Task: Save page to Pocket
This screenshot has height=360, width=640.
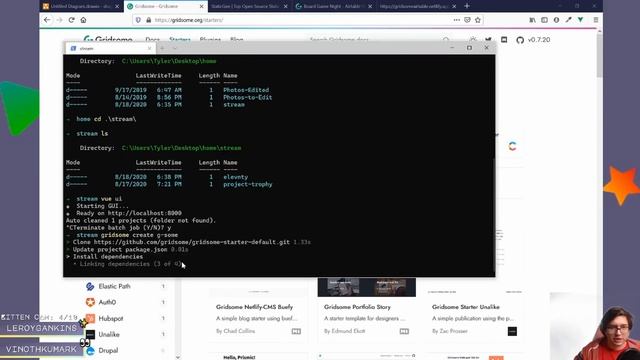Action: pyautogui.click(x=467, y=20)
